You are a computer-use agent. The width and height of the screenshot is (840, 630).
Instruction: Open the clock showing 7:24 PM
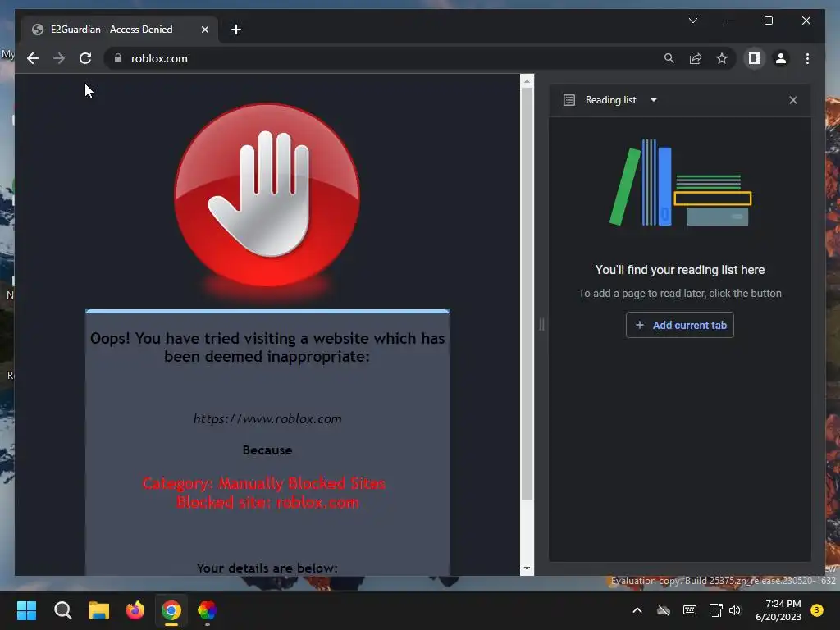tap(778, 610)
